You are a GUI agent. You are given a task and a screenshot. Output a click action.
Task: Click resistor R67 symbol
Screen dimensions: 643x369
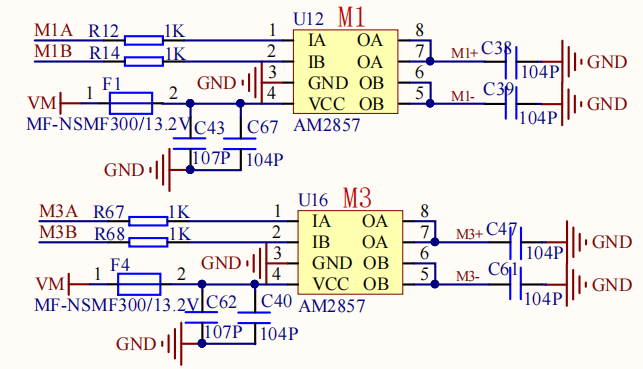[x=148, y=221]
